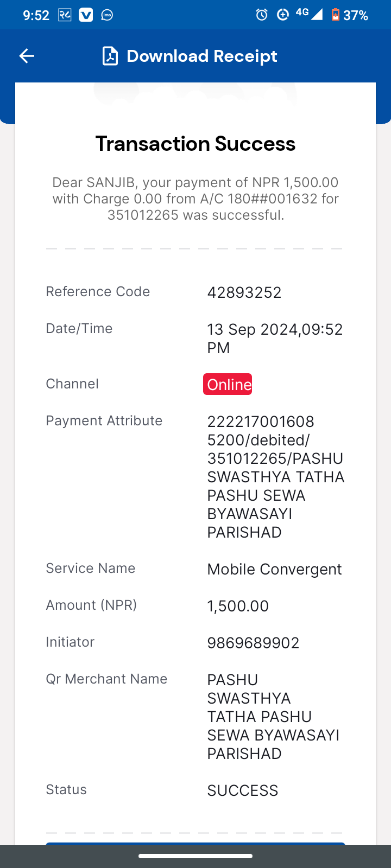Tap the Mobile Convergent service name
391x868 pixels.
click(x=275, y=569)
